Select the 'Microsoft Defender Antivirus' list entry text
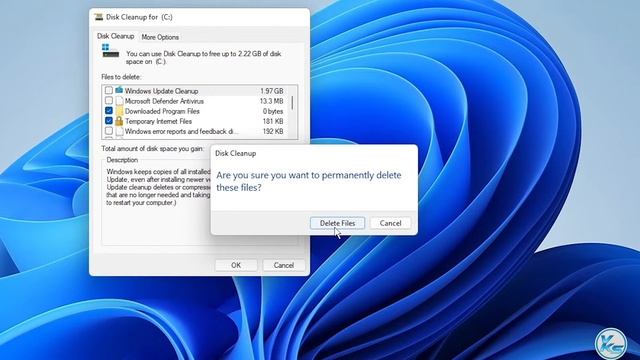This screenshot has width=640, height=360. point(164,101)
